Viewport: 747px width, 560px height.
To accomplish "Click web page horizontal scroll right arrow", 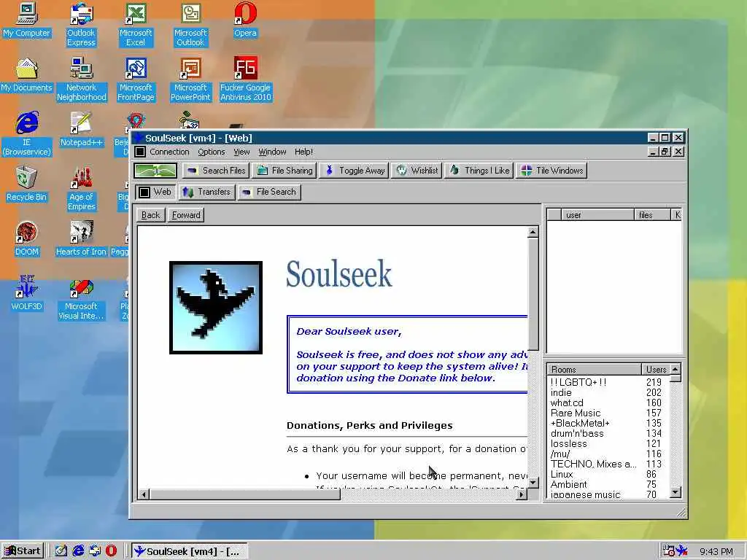I will click(522, 494).
